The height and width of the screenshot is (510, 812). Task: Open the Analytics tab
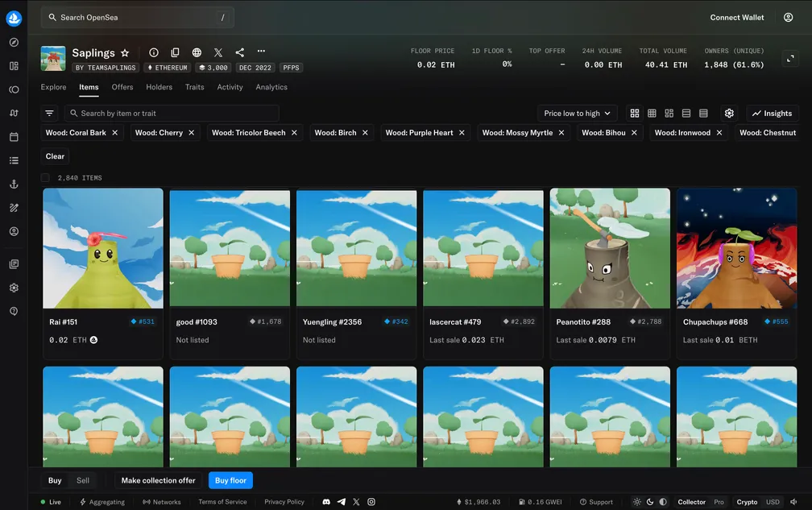[x=271, y=87]
